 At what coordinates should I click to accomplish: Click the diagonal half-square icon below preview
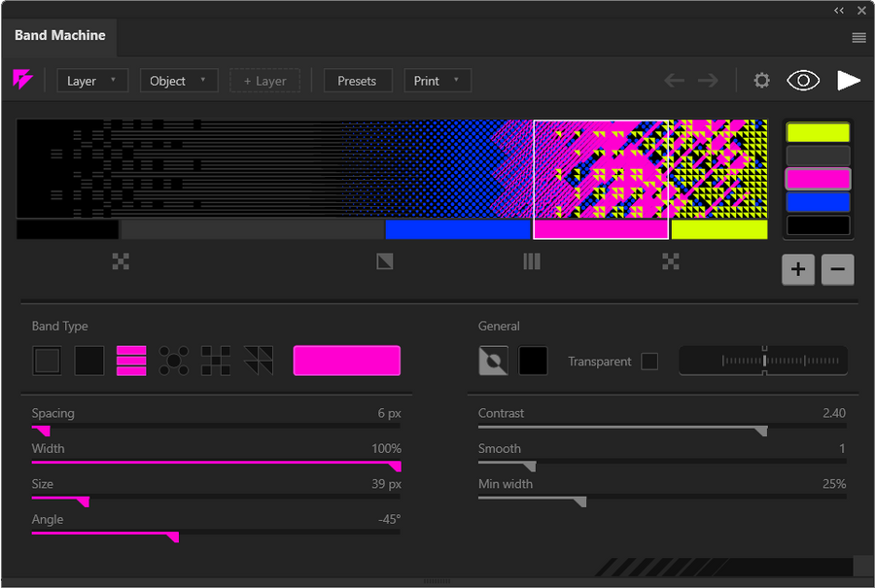[x=385, y=261]
